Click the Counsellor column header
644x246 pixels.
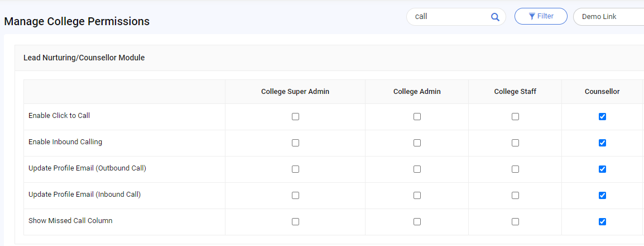(602, 92)
